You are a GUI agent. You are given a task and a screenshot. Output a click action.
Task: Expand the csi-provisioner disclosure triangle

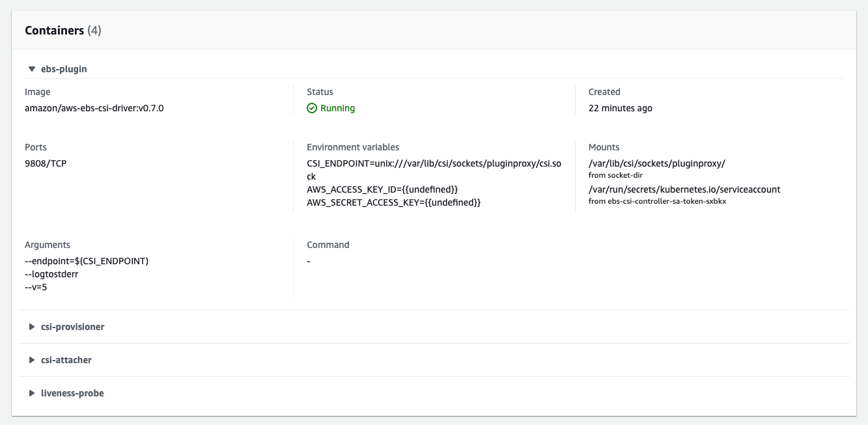click(x=31, y=327)
